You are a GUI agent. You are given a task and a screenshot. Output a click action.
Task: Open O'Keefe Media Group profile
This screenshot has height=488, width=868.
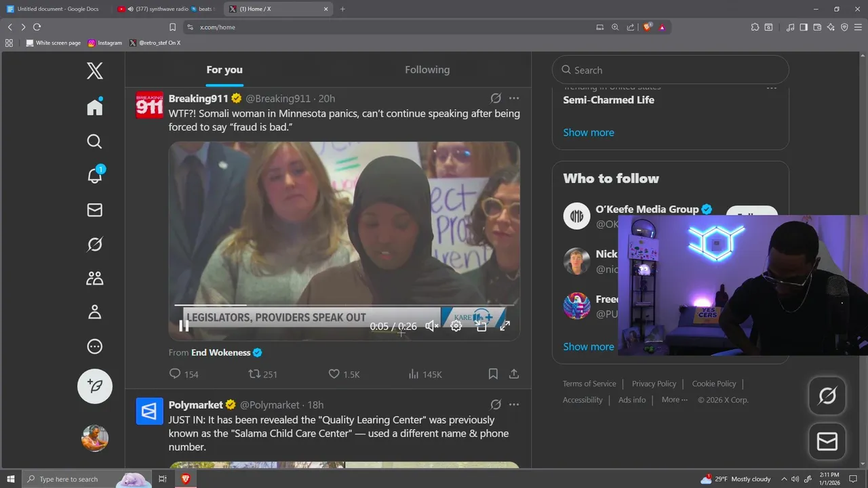[648, 209]
